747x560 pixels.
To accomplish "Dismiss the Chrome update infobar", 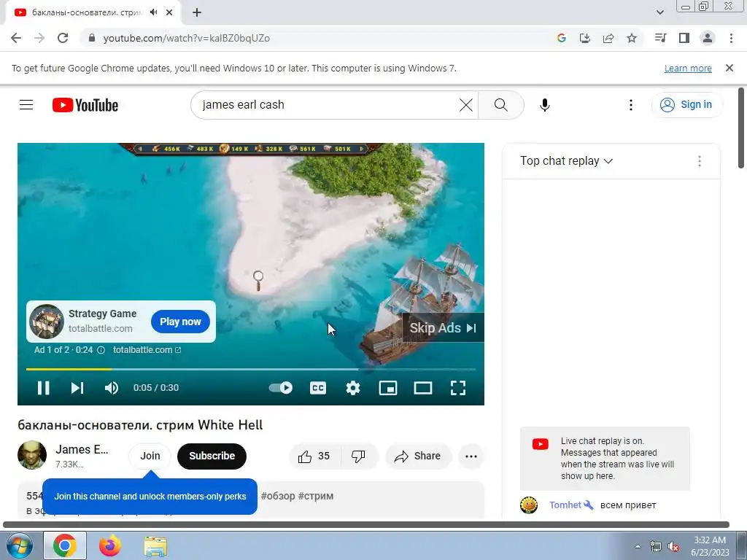I will [x=729, y=68].
